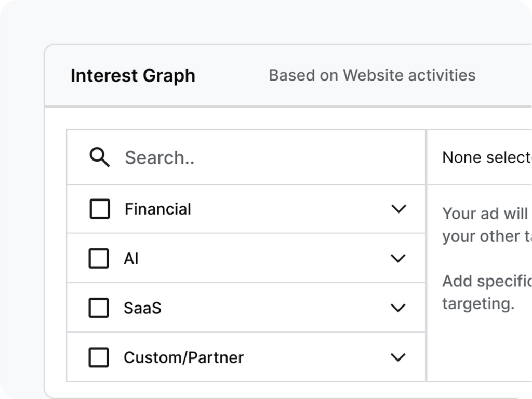532x399 pixels.
Task: Click the None selected header text
Action: point(486,157)
